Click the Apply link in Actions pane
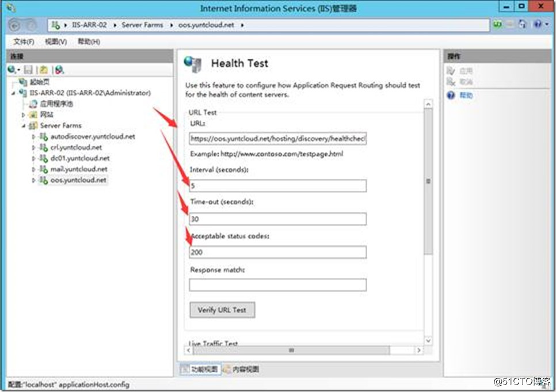This screenshot has height=392, width=556. [466, 71]
